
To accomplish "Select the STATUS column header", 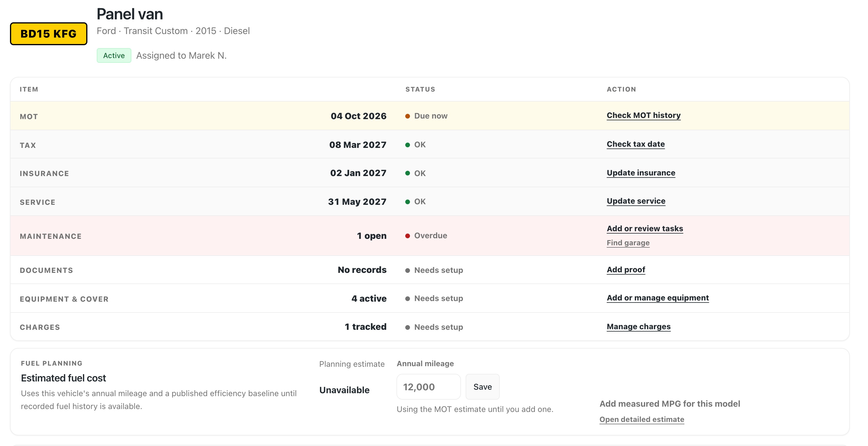I will point(420,89).
